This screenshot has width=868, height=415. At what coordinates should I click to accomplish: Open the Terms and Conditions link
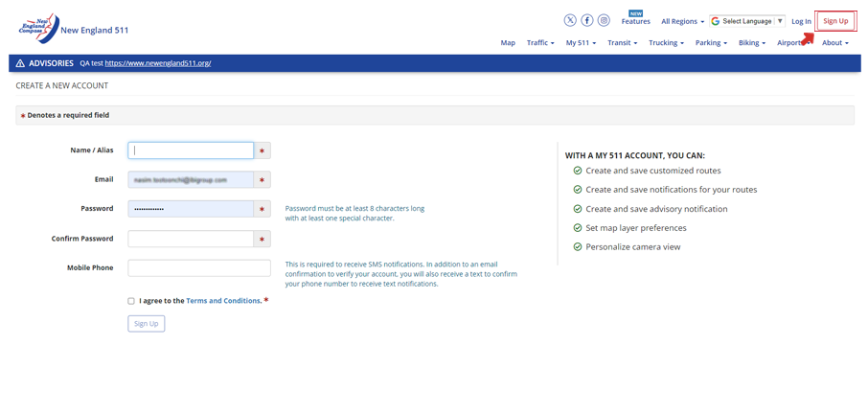(x=223, y=301)
